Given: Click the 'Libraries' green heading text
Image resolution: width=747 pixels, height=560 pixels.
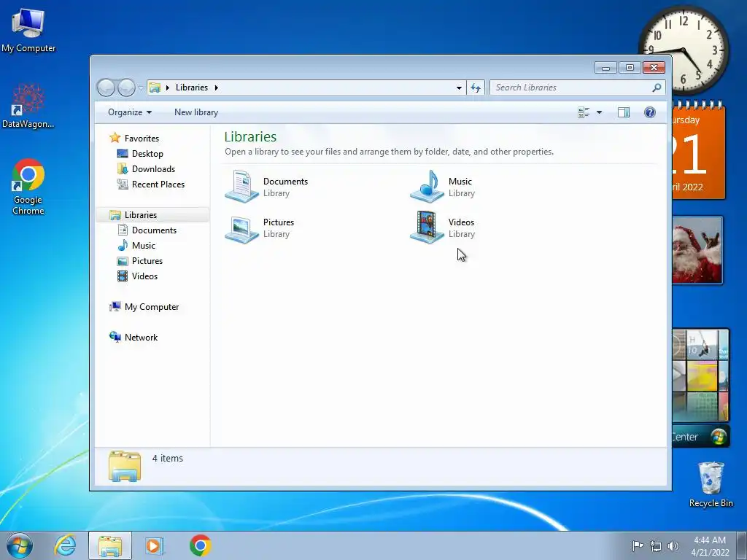Looking at the screenshot, I should [250, 136].
